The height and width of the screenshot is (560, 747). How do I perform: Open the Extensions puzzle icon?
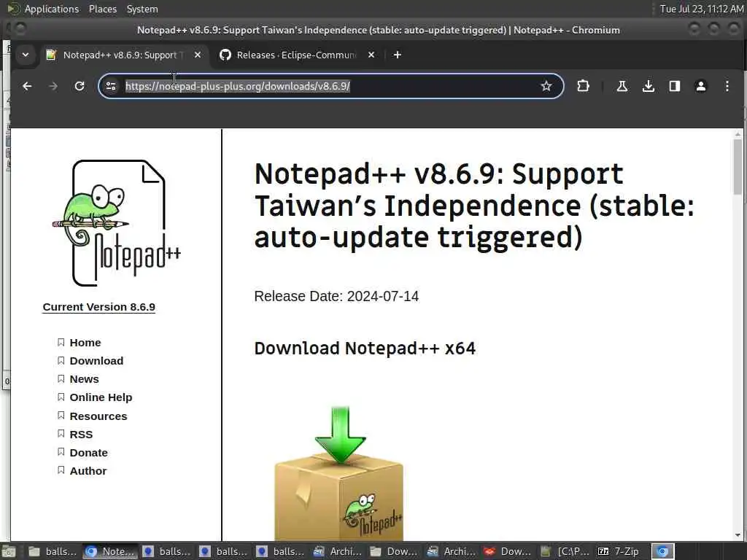tap(583, 86)
